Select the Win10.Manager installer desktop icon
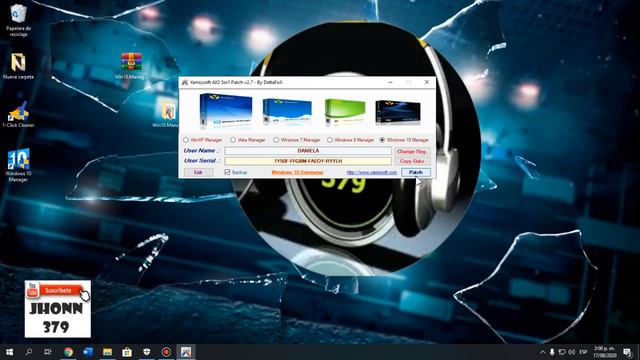 (x=167, y=115)
